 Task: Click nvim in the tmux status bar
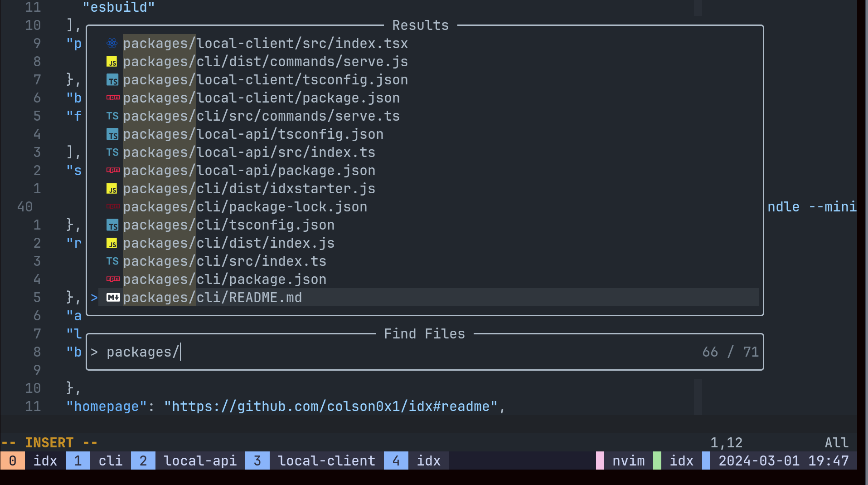628,461
